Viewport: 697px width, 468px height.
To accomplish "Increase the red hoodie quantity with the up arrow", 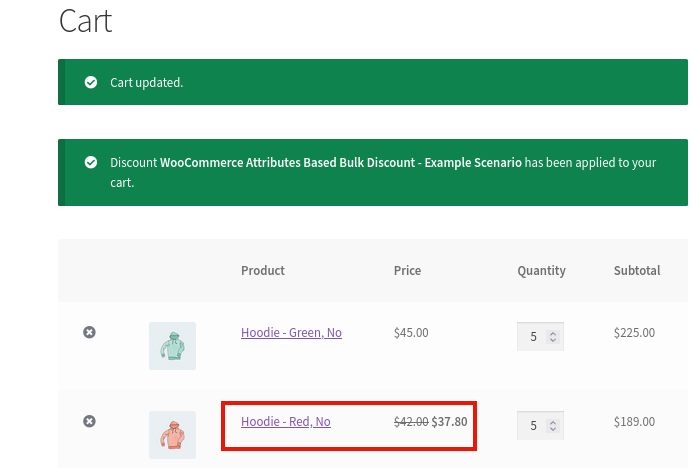I will click(555, 421).
